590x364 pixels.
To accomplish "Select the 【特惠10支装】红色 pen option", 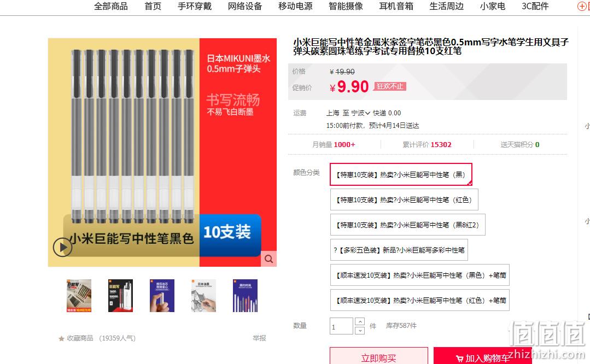I will [x=404, y=199].
